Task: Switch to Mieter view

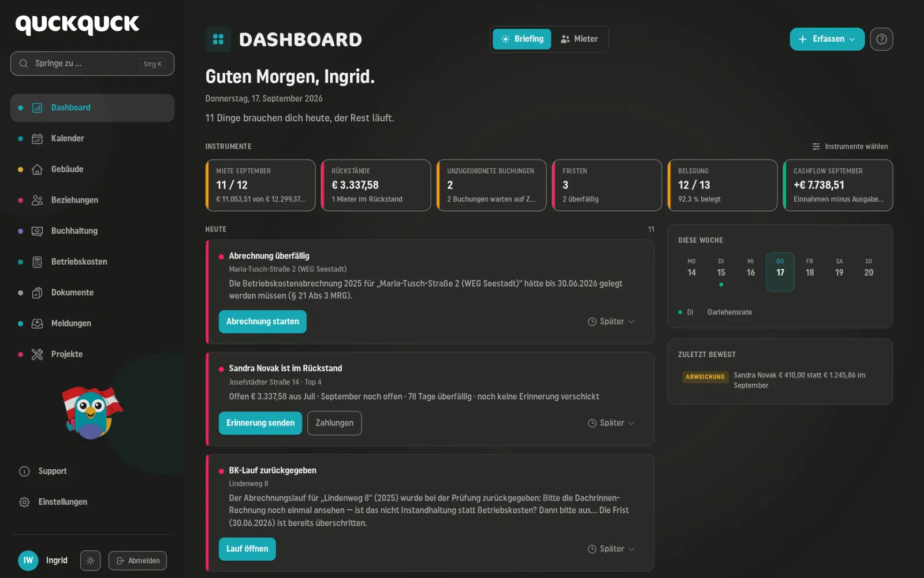Action: (579, 39)
